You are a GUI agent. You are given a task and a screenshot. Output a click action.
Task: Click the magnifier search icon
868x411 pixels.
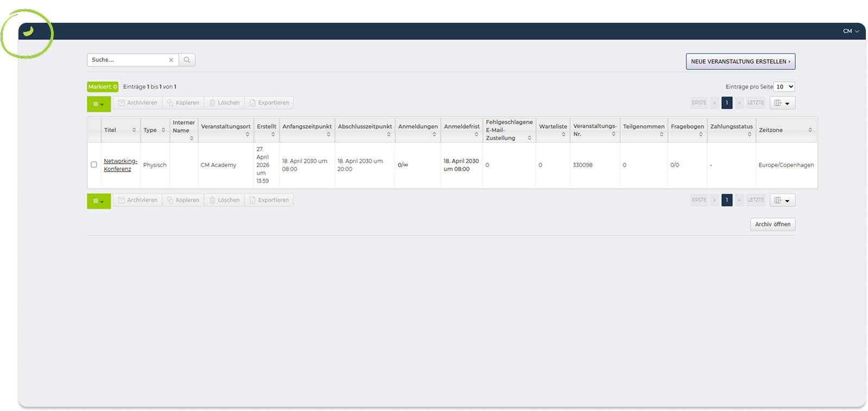tap(187, 60)
